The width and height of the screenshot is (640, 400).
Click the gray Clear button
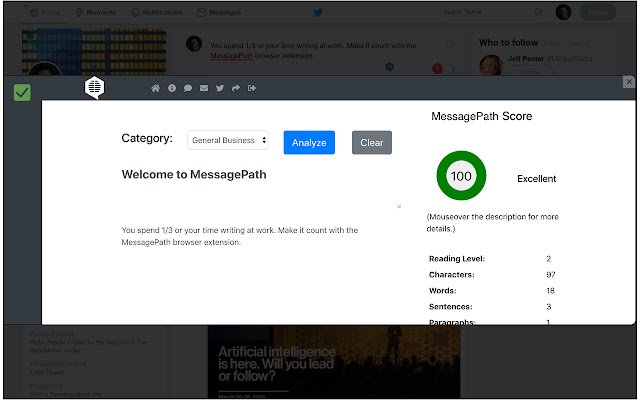pyautogui.click(x=371, y=142)
